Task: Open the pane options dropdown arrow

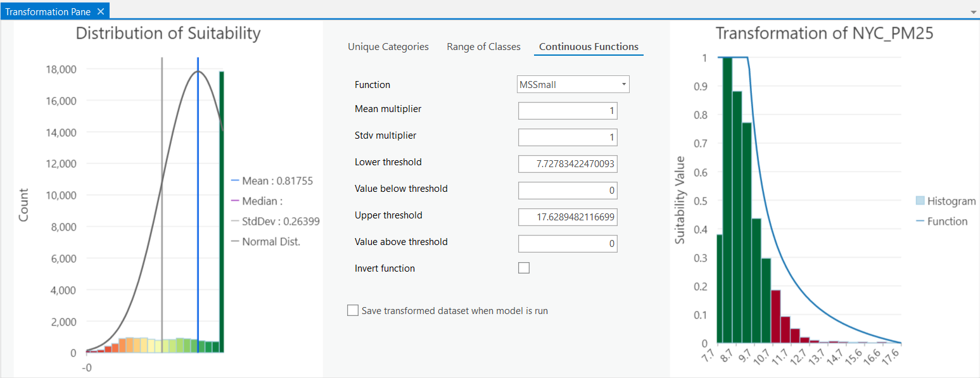Action: [x=973, y=12]
